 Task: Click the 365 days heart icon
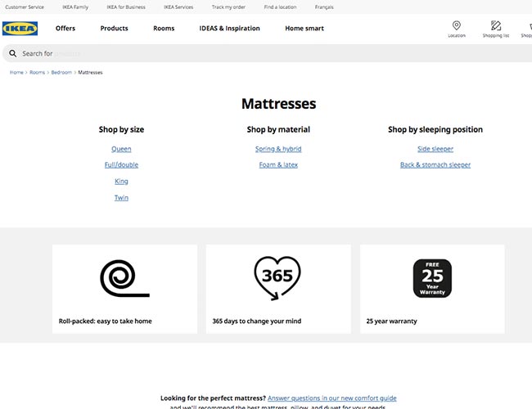[277, 277]
